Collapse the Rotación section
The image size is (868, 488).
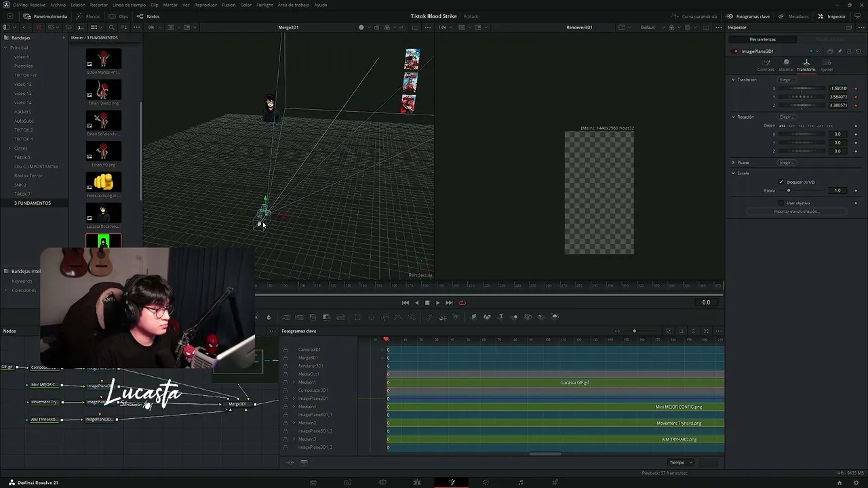click(x=733, y=117)
